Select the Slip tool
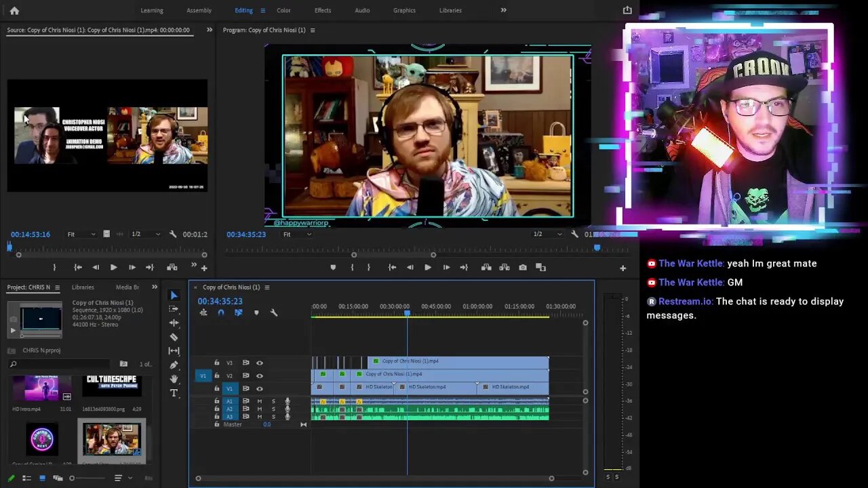 pos(174,351)
